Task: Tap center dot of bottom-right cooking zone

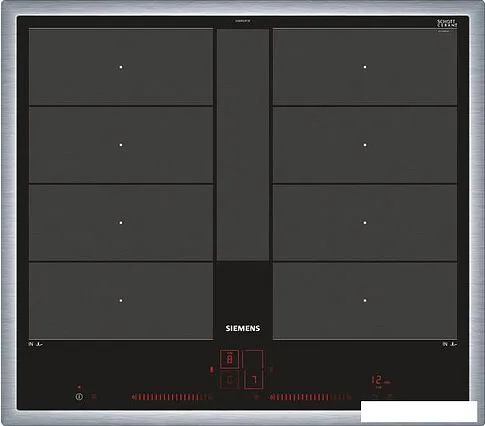Action: tap(365, 300)
